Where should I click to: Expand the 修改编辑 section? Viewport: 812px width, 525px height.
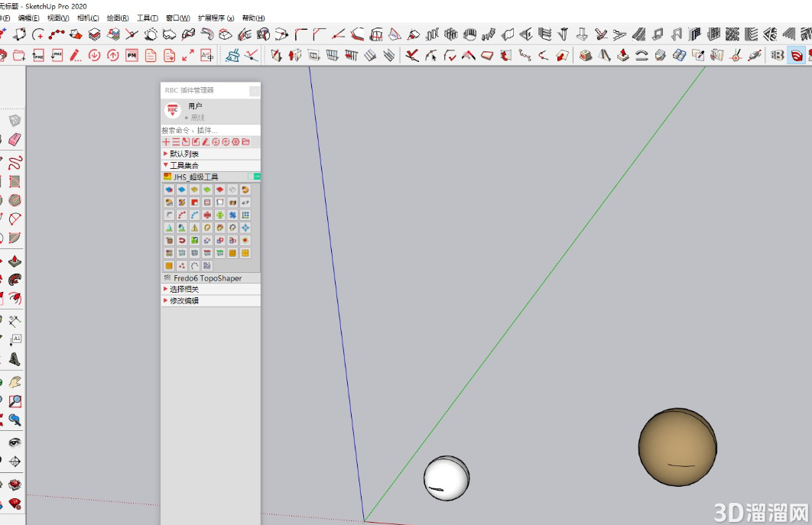[211, 300]
